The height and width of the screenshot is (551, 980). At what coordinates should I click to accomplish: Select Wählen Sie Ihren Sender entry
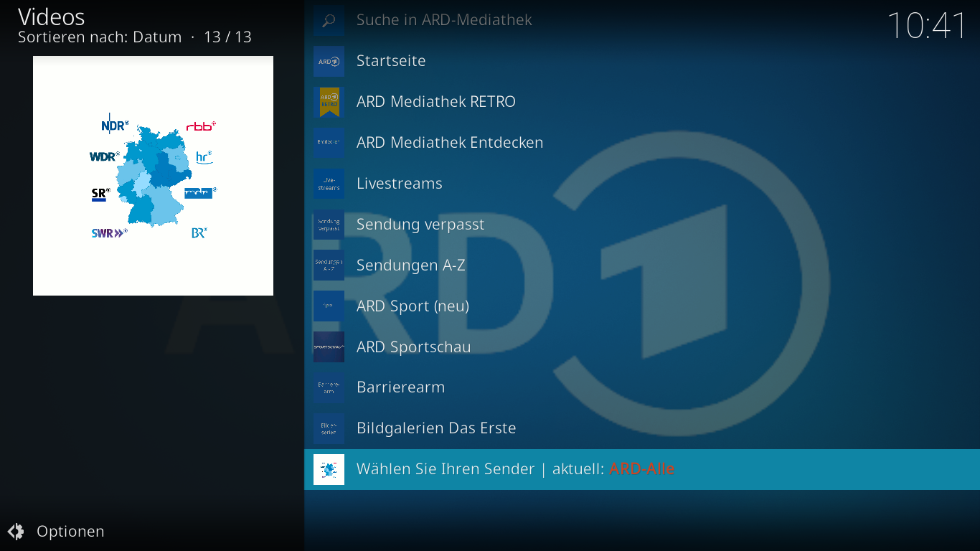[642, 469]
